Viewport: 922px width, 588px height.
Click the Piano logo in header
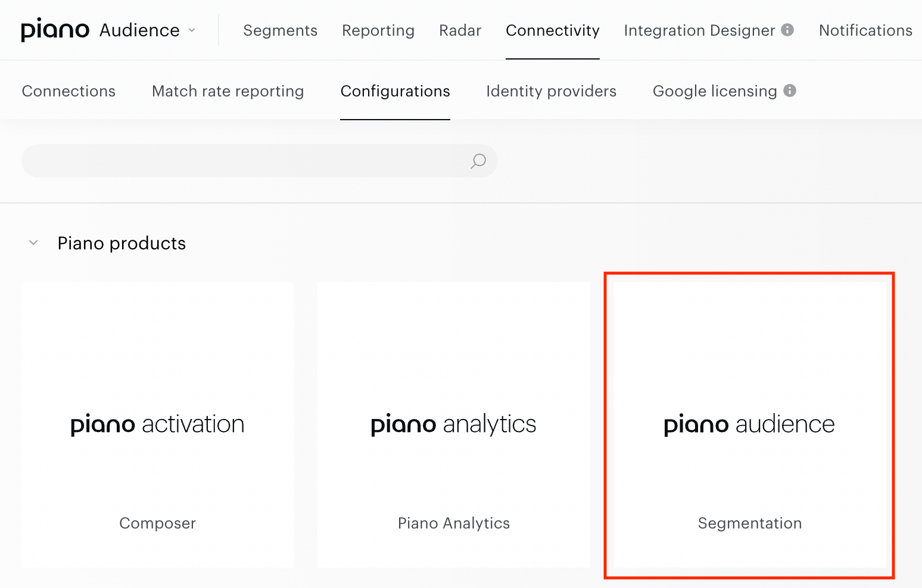pos(55,29)
